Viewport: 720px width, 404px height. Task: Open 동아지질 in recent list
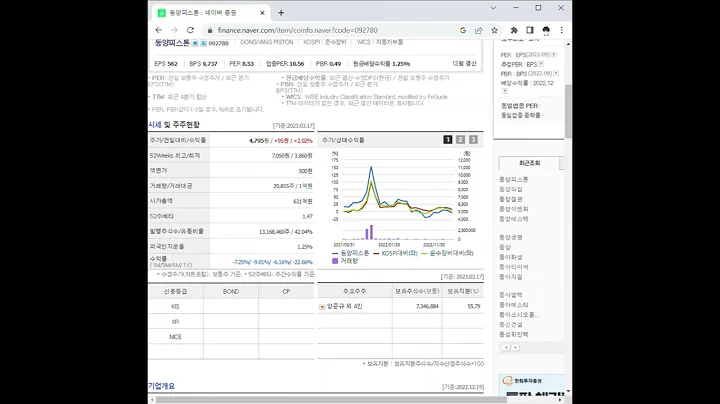(511, 277)
